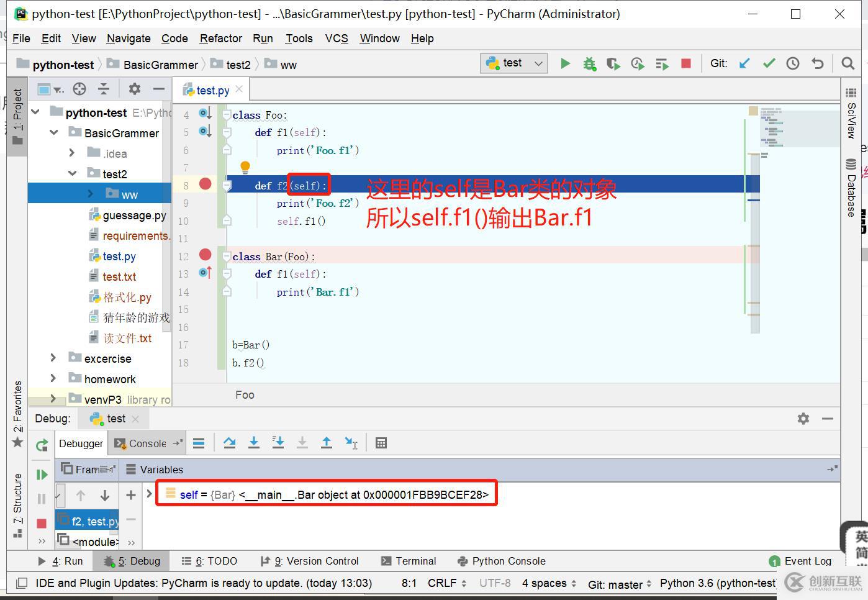The height and width of the screenshot is (600, 868).
Task: Open Search Everywhere magnifier icon
Action: click(x=848, y=63)
